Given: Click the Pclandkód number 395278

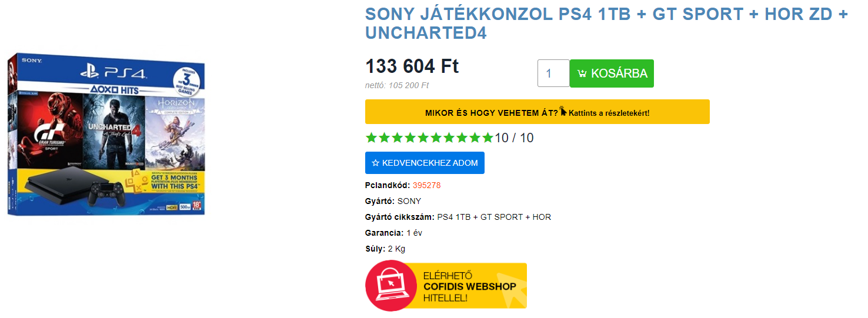Looking at the screenshot, I should 426,185.
